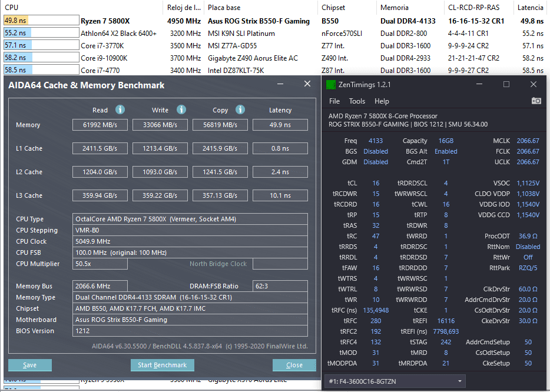
Task: Click the ZenTimings green app icon
Action: tap(331, 85)
